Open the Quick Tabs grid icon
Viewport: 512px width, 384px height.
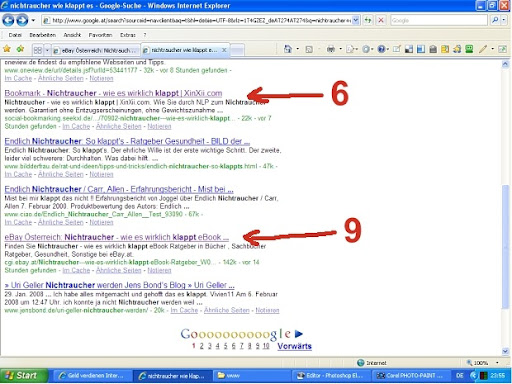(38, 50)
